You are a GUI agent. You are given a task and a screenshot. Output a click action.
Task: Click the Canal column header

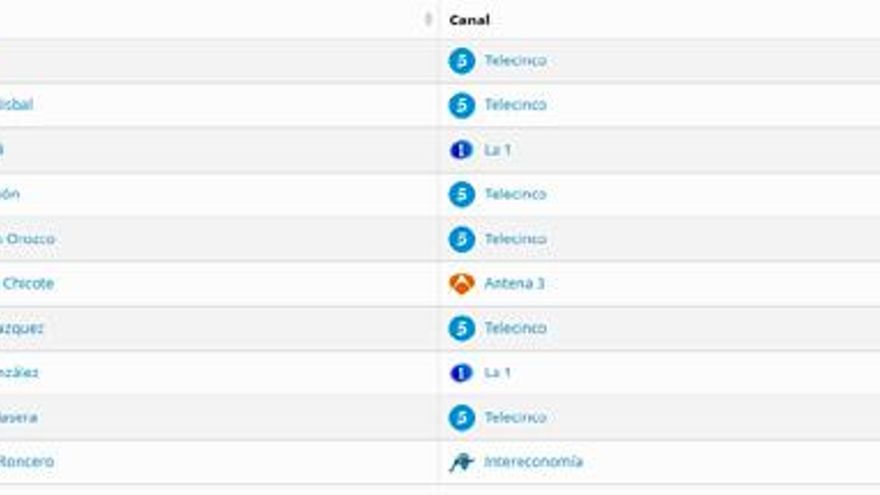469,19
